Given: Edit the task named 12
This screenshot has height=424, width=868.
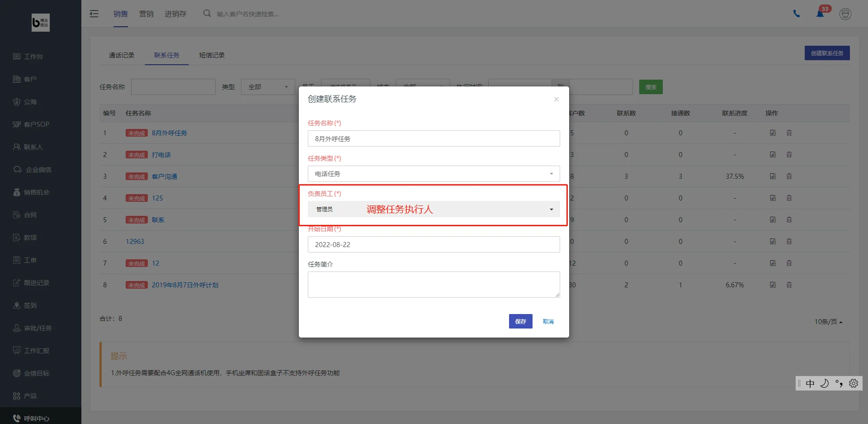Looking at the screenshot, I should point(773,263).
